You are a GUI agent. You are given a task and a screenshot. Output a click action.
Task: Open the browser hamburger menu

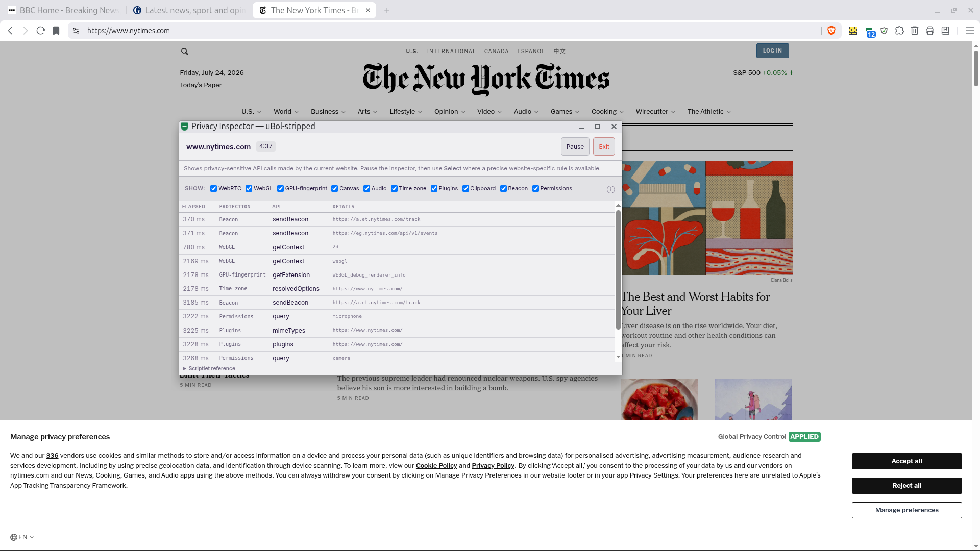tap(970, 31)
